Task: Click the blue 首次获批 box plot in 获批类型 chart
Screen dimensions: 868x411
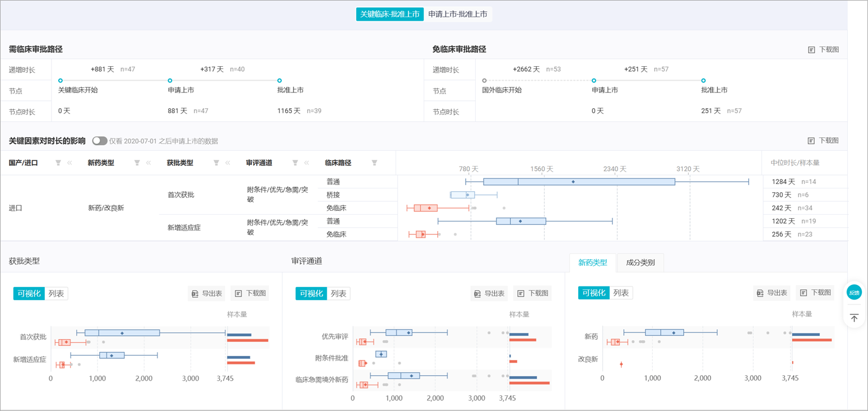Action: (x=122, y=333)
